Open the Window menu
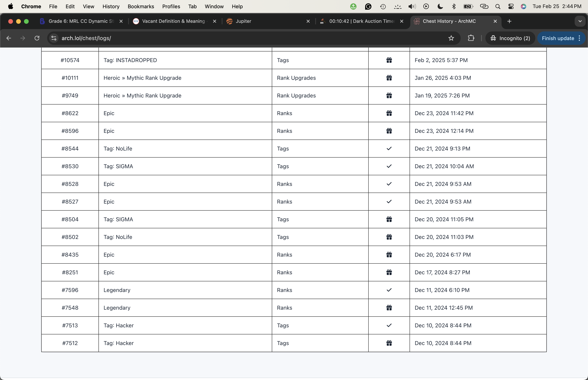This screenshot has width=588, height=380. click(214, 6)
